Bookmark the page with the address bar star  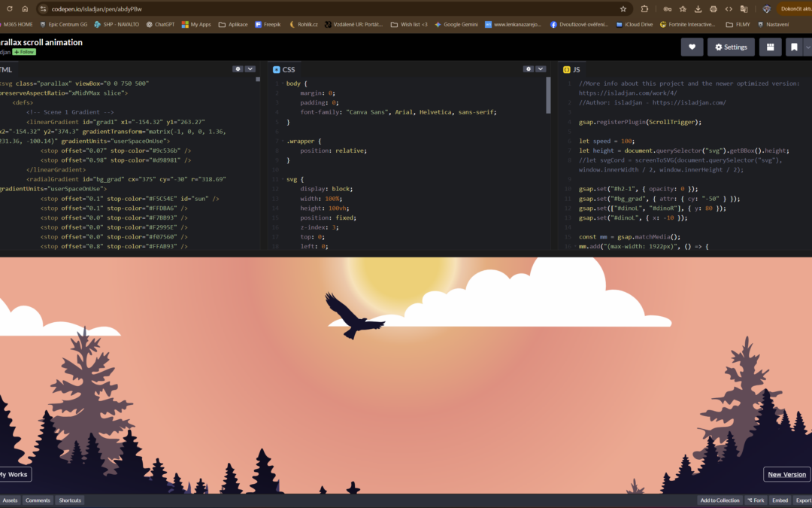tap(623, 9)
